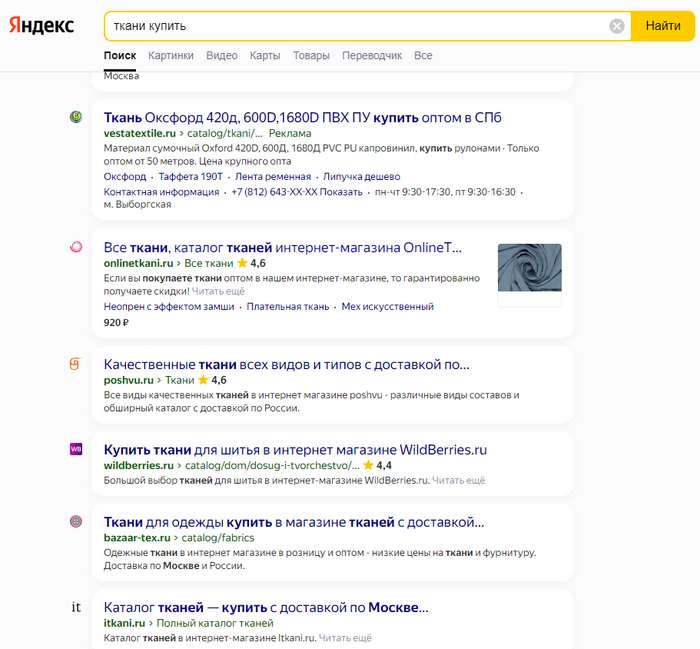The height and width of the screenshot is (649, 700).
Task: Click the itkani.ru site favicon
Action: (76, 607)
